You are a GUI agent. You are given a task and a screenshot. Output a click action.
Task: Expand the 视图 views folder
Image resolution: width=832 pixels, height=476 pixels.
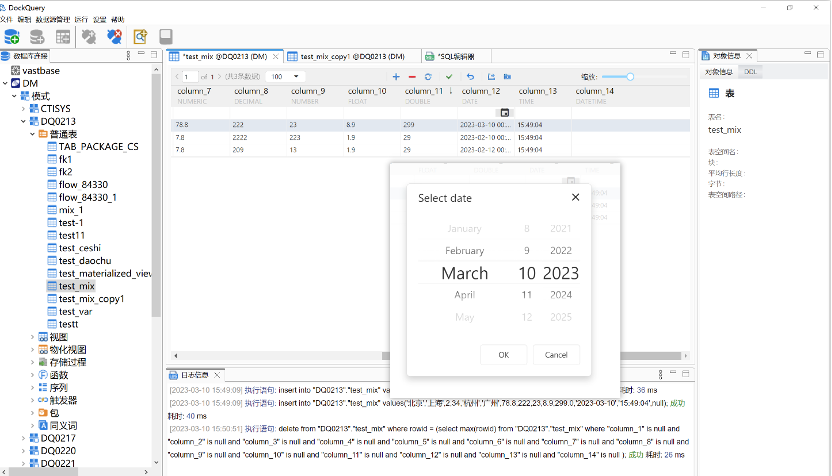[x=32, y=337]
